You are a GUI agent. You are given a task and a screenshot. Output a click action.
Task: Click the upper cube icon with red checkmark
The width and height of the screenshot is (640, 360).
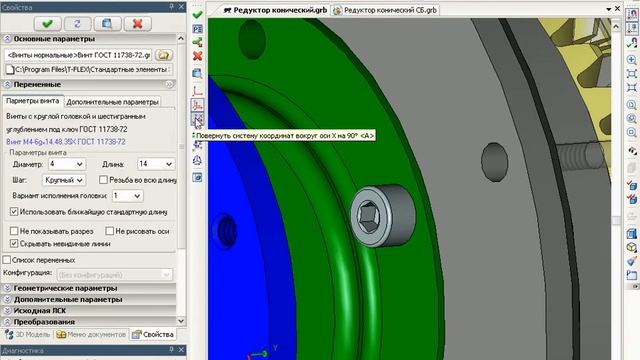tap(632, 185)
